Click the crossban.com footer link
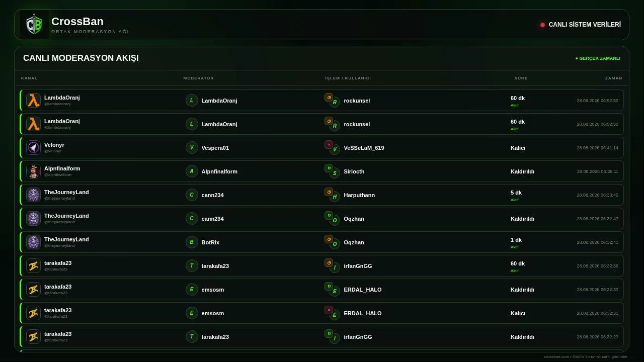Screen dimensions: 644x362 (556, 356)
